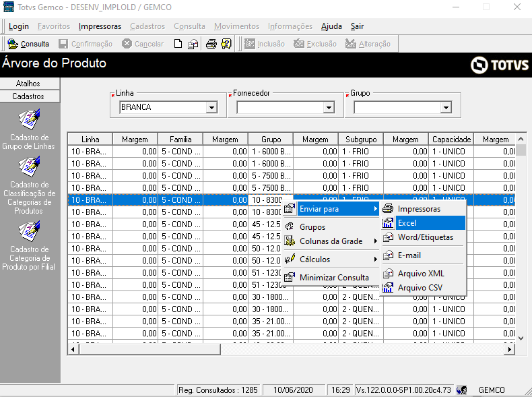Open the Linha dropdown showing BRANCA
The image size is (532, 397).
click(211, 107)
